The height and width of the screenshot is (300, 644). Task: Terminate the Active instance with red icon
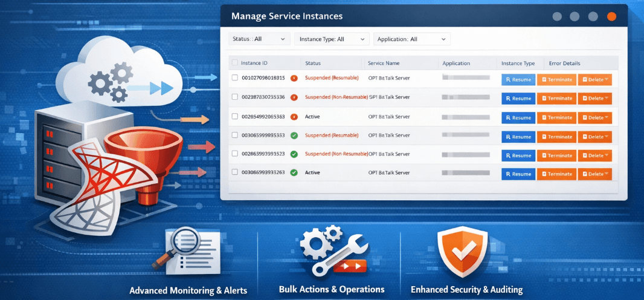point(556,118)
